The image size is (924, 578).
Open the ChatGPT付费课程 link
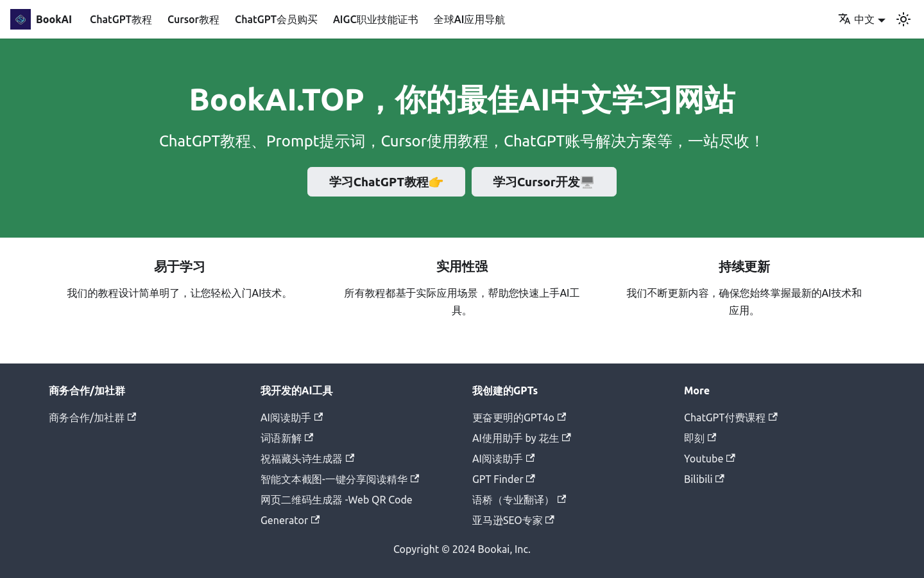[730, 417]
